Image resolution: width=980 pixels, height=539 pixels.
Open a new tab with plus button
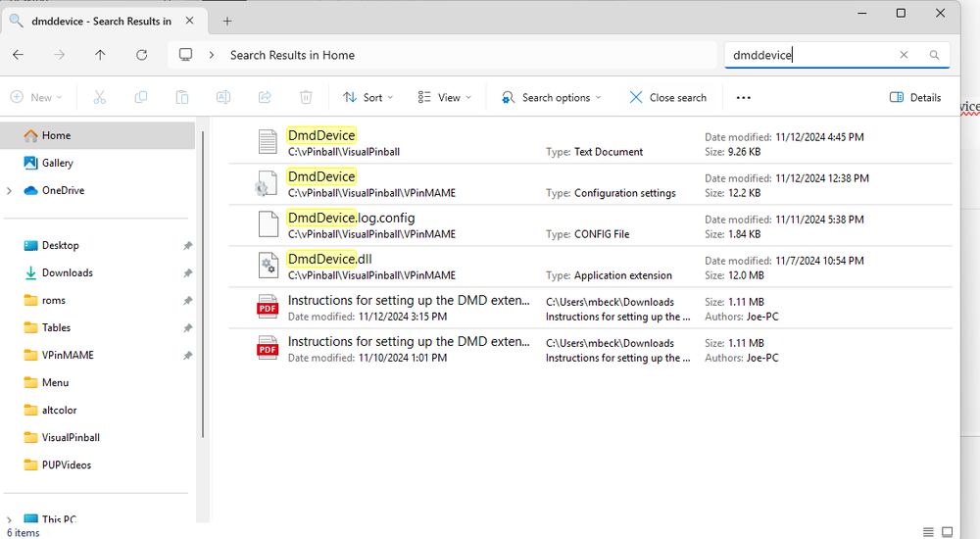pos(227,22)
